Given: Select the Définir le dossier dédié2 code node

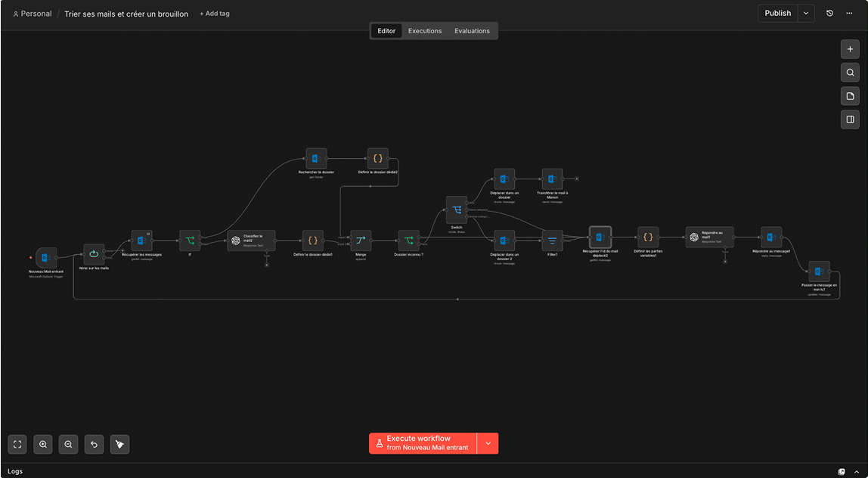Looking at the screenshot, I should (x=377, y=158).
